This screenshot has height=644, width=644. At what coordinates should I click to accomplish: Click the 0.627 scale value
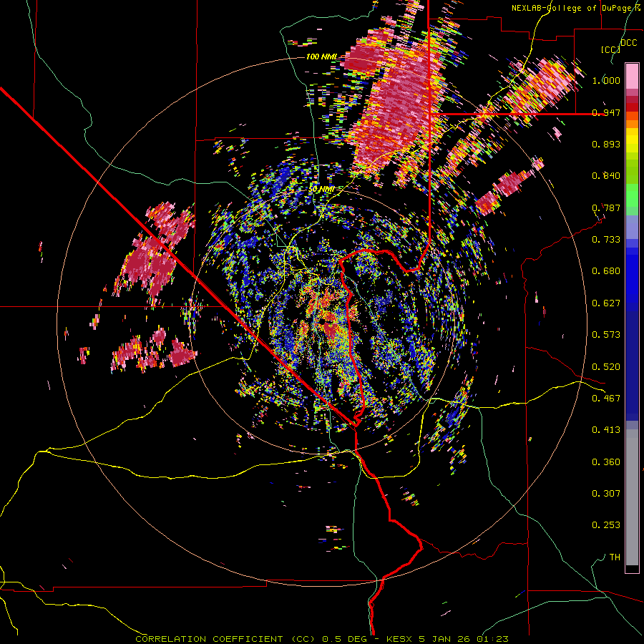[x=606, y=303]
